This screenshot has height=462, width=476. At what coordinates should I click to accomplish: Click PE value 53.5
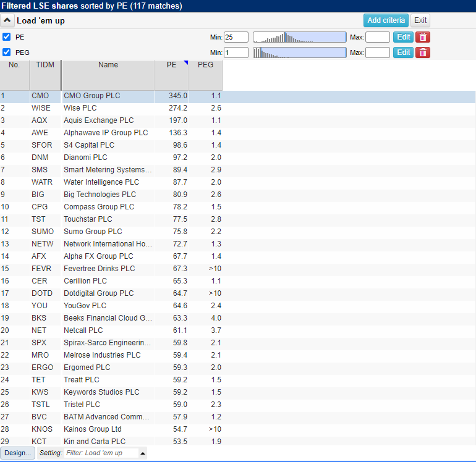coord(180,442)
